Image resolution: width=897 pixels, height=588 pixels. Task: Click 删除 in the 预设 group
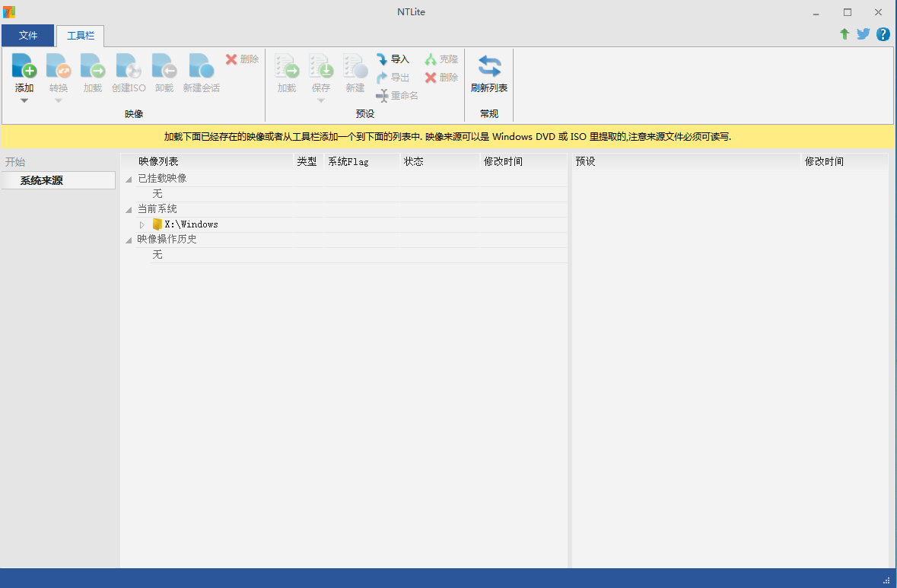click(441, 78)
